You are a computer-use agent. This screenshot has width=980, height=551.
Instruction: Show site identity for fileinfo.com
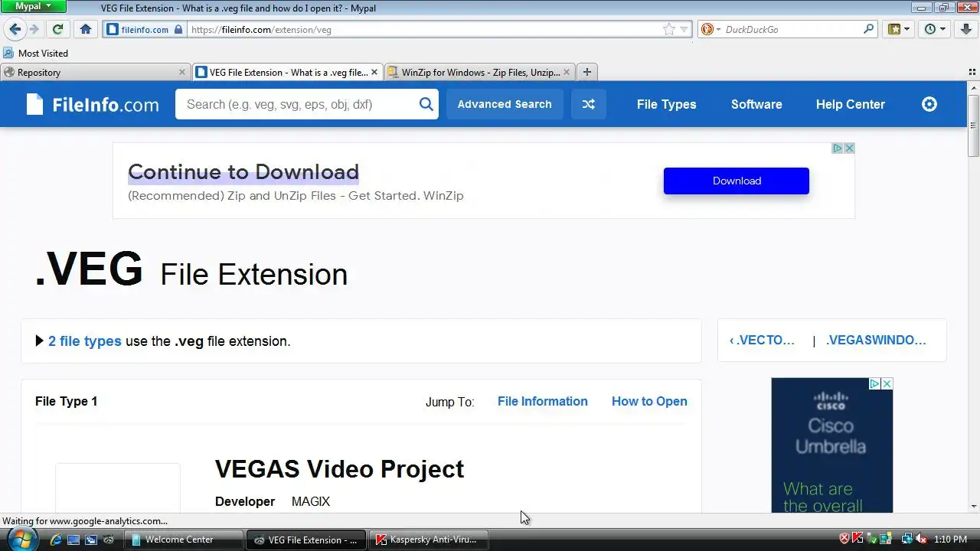point(145,29)
